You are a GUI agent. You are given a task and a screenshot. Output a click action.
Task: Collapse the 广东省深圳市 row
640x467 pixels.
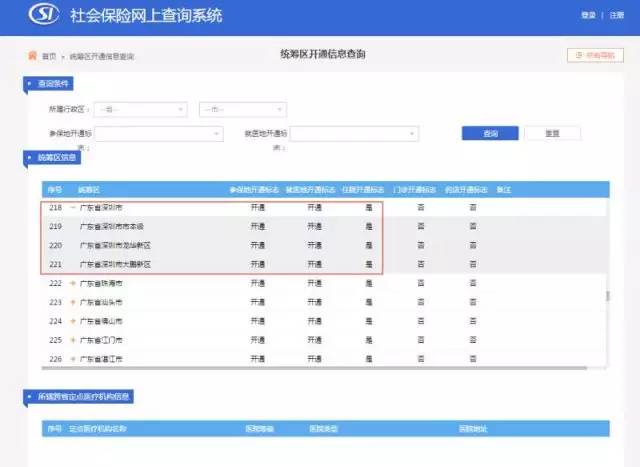(x=73, y=207)
